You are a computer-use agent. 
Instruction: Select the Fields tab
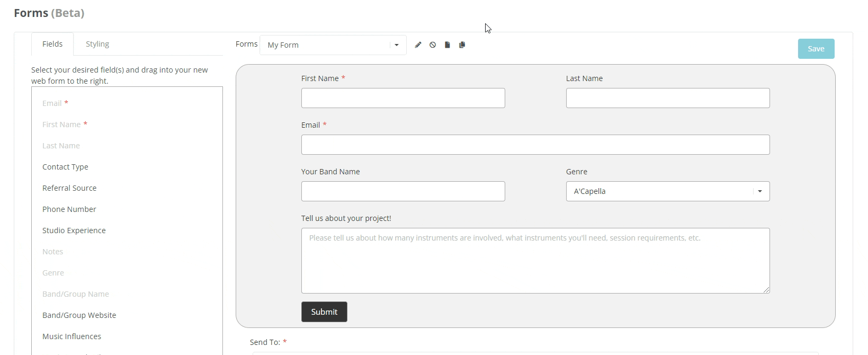52,44
